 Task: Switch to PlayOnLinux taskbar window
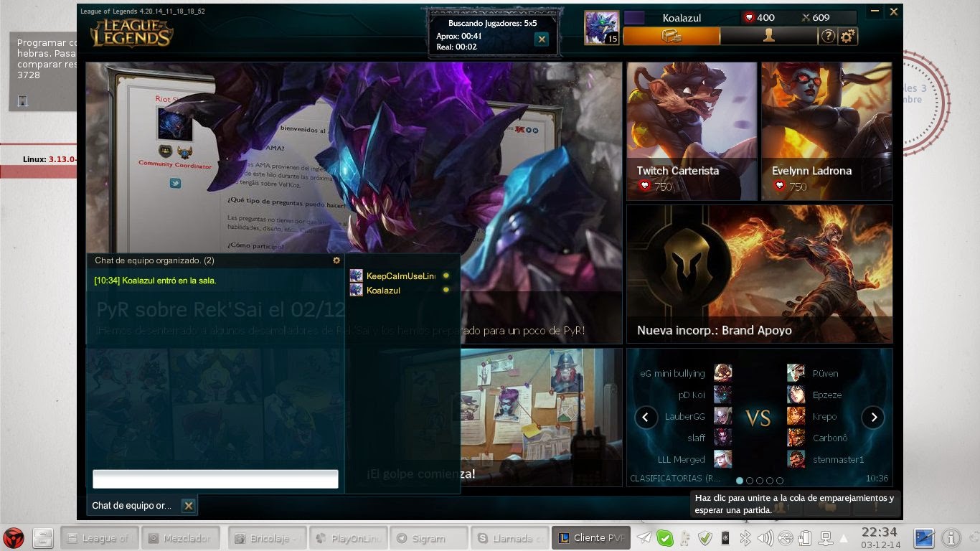tap(349, 537)
